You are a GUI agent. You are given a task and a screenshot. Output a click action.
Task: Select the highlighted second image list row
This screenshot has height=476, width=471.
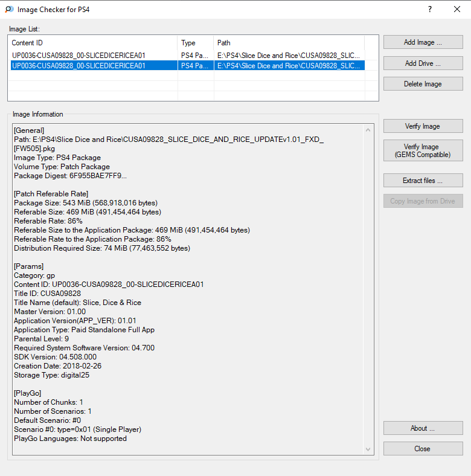tap(188, 66)
